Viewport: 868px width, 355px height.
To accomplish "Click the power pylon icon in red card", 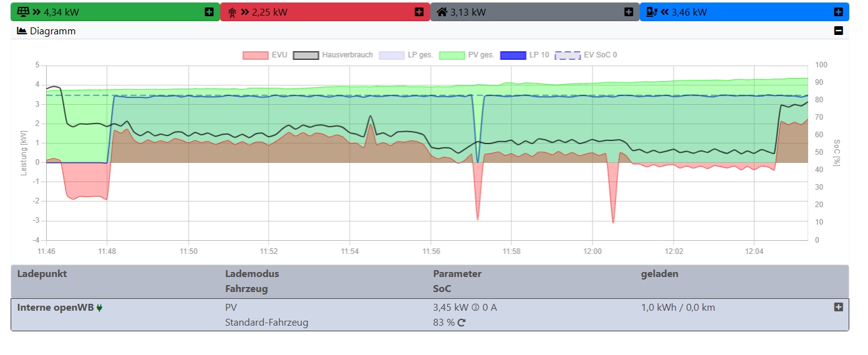I will point(233,12).
